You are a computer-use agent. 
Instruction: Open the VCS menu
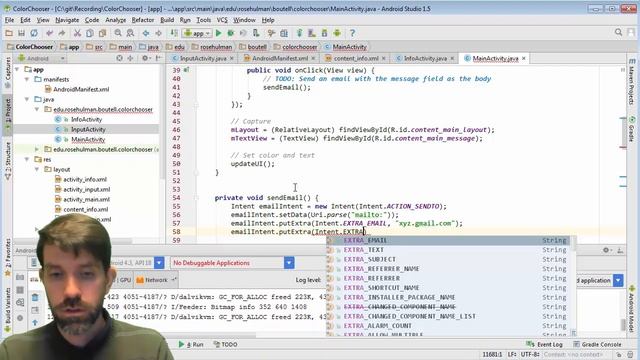click(222, 20)
